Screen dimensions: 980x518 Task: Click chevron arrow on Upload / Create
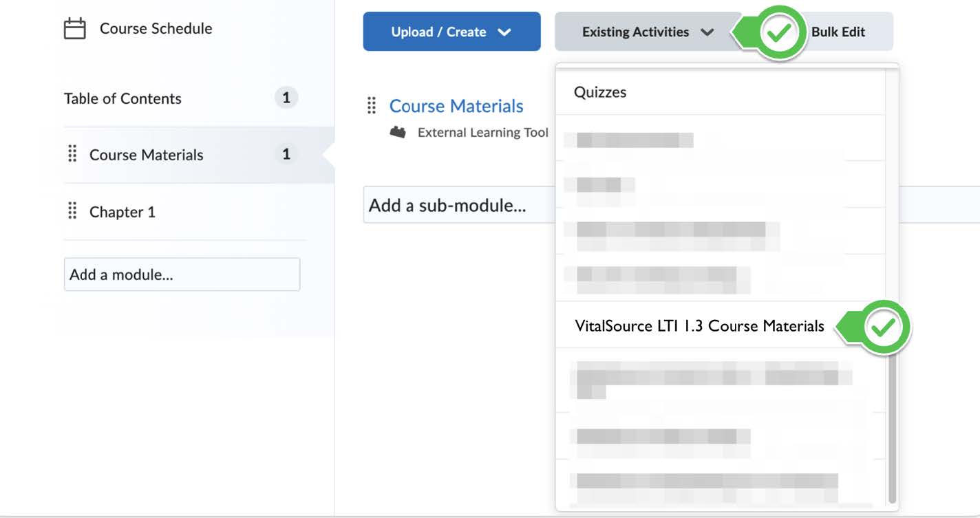click(504, 32)
